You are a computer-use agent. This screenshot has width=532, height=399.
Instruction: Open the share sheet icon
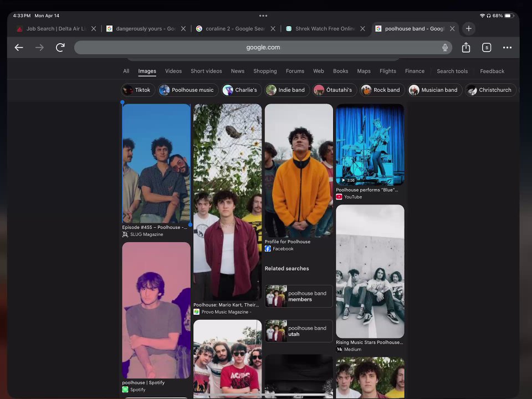coord(466,48)
